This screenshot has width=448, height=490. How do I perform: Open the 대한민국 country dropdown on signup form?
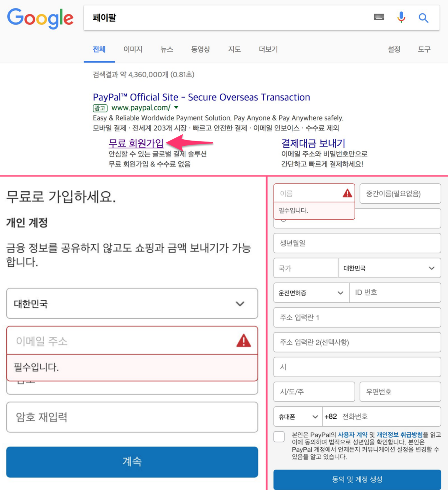pos(132,303)
